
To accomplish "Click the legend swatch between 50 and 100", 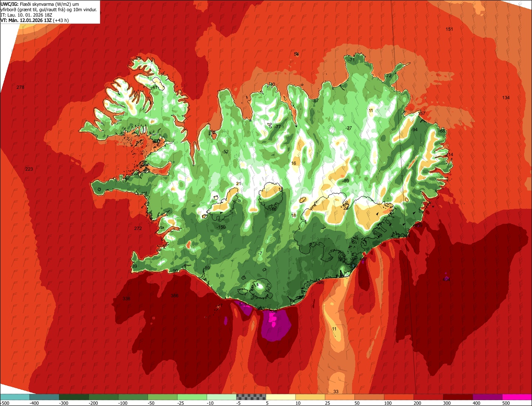I will (369, 396).
